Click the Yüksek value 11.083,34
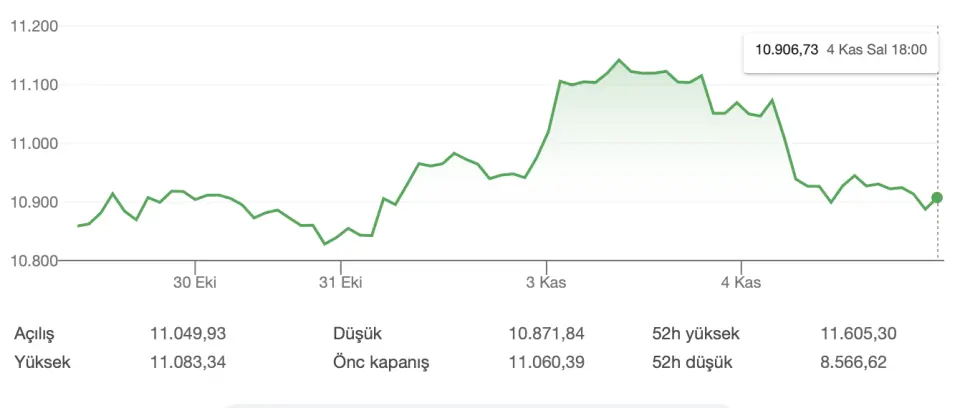The image size is (960, 408). [188, 362]
